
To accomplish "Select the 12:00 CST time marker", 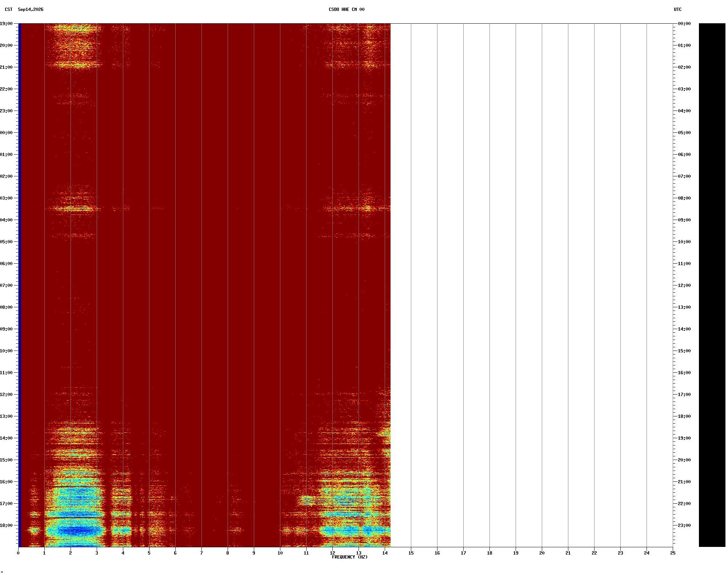I will (x=6, y=395).
